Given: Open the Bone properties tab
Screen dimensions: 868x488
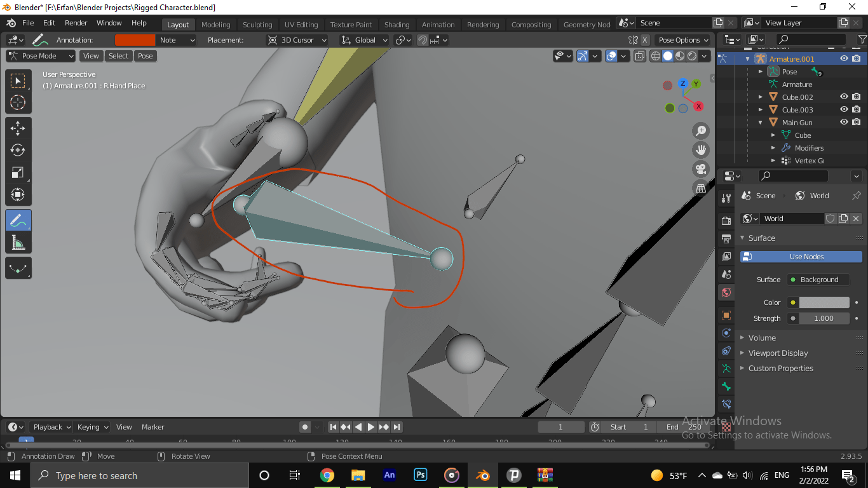Looking at the screenshot, I should (x=725, y=386).
